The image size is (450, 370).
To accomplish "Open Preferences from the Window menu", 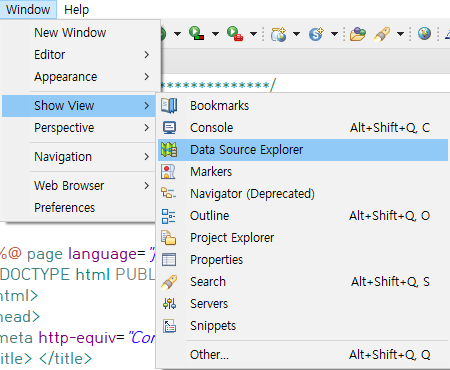I will click(x=79, y=208).
